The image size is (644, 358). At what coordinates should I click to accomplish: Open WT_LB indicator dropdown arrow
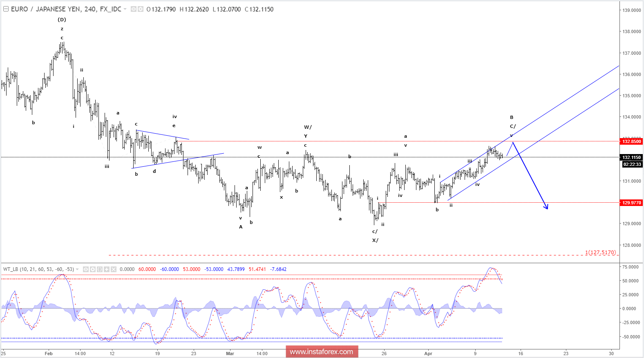click(x=77, y=269)
